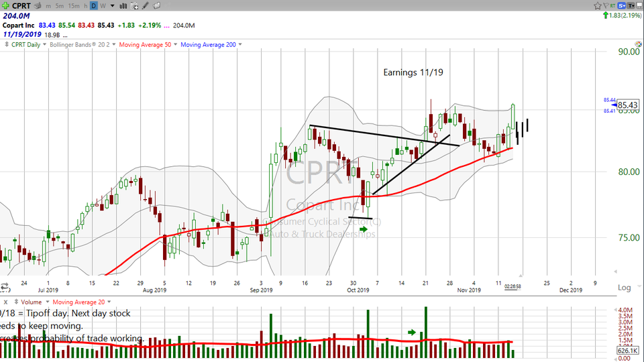Click the CPRT Daily label
This screenshot has width=644, height=362.
[25, 44]
